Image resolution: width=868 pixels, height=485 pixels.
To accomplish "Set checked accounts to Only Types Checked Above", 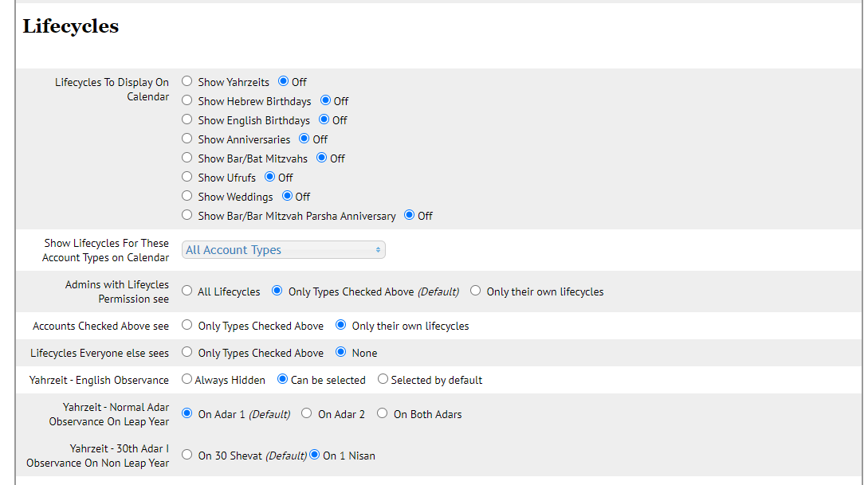I will coord(187,325).
